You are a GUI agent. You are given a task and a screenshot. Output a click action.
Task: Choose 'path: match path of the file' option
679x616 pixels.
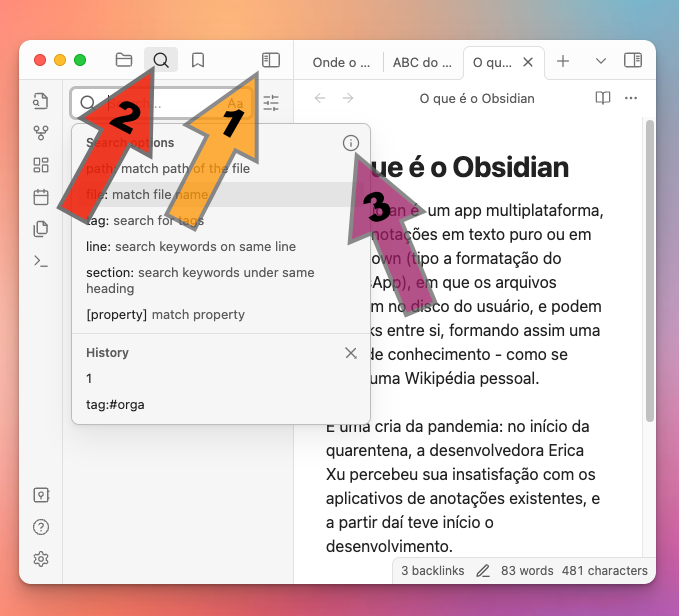(x=221, y=168)
